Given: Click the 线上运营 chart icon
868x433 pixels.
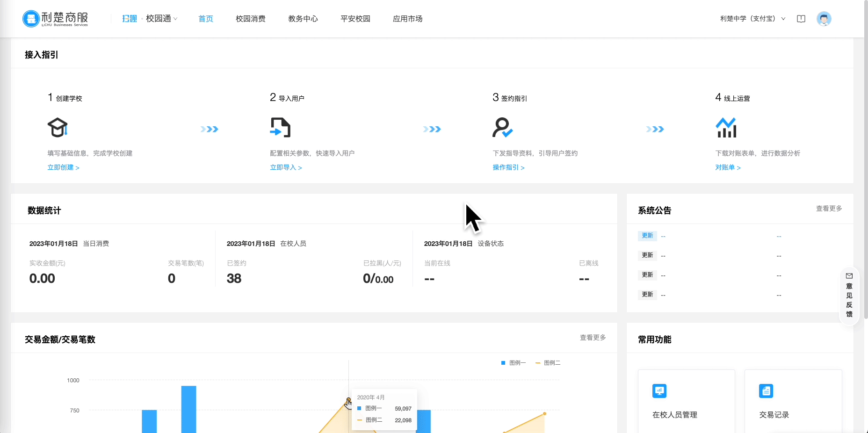Looking at the screenshot, I should click(726, 128).
